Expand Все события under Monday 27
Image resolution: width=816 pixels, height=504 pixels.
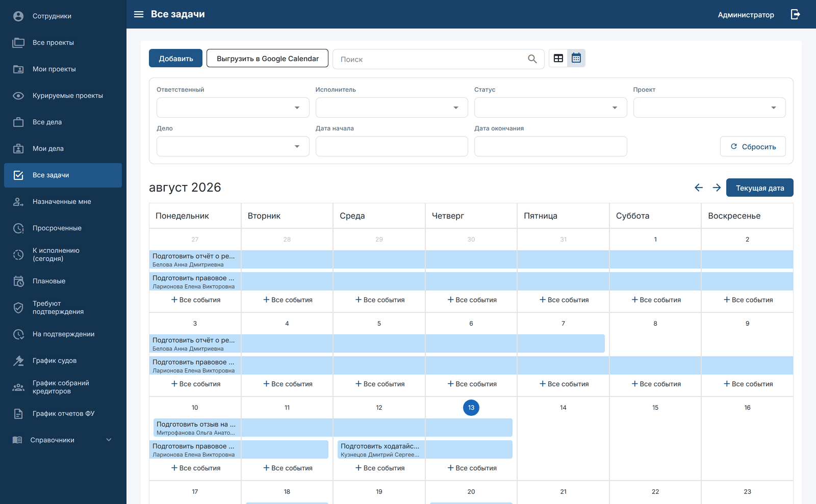coord(195,300)
